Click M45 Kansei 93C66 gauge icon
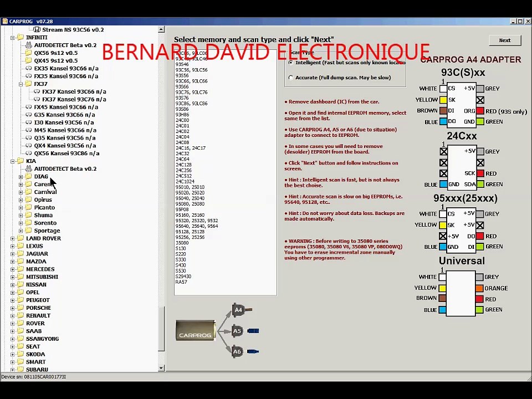 [29, 130]
